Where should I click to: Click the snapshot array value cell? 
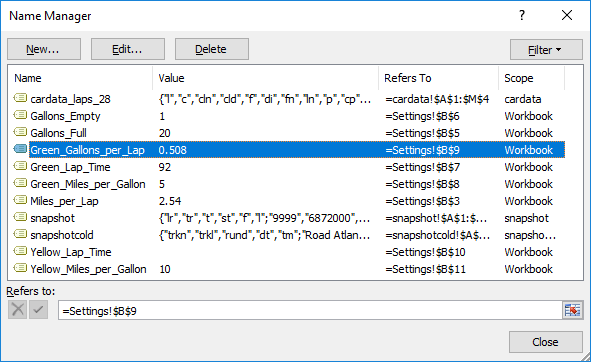pos(264,218)
